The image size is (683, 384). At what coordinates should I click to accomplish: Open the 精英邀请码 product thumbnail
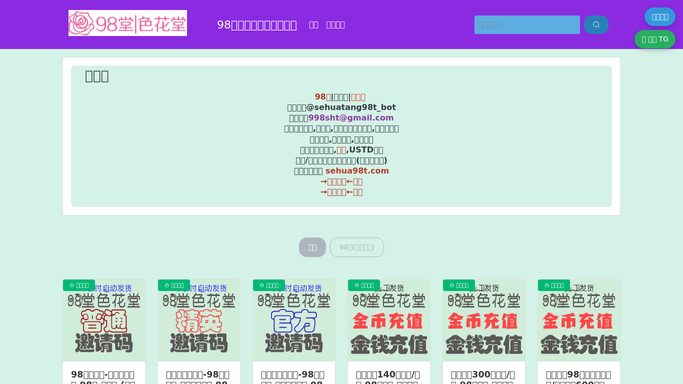point(199,320)
